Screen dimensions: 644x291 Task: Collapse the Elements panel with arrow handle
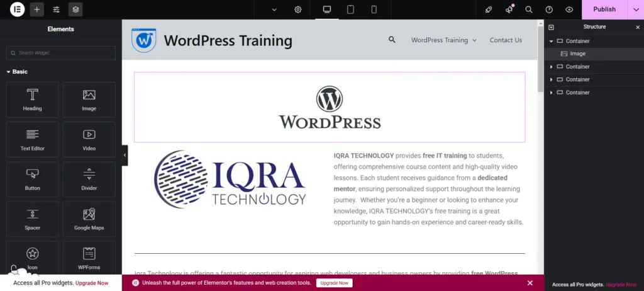[125, 155]
